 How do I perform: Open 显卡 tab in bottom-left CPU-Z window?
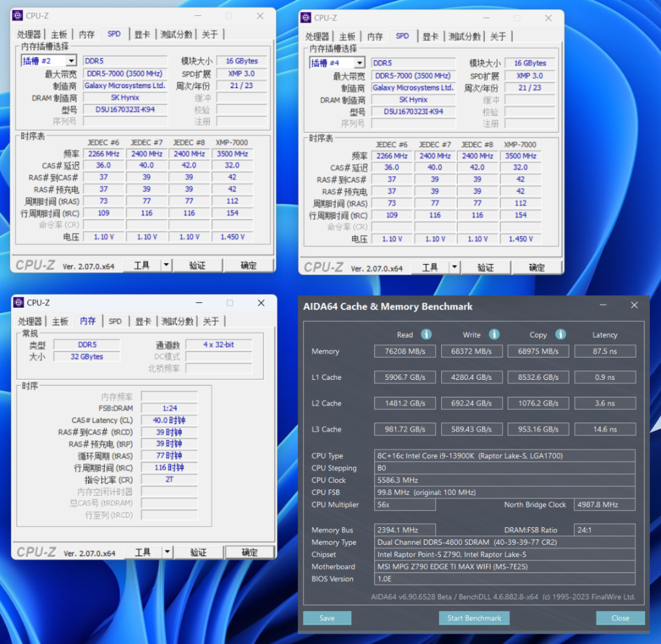tap(143, 321)
